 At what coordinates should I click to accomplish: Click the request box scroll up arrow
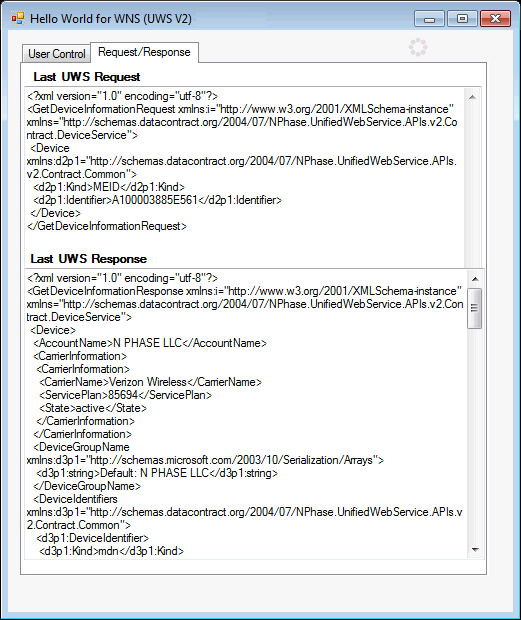(x=472, y=97)
